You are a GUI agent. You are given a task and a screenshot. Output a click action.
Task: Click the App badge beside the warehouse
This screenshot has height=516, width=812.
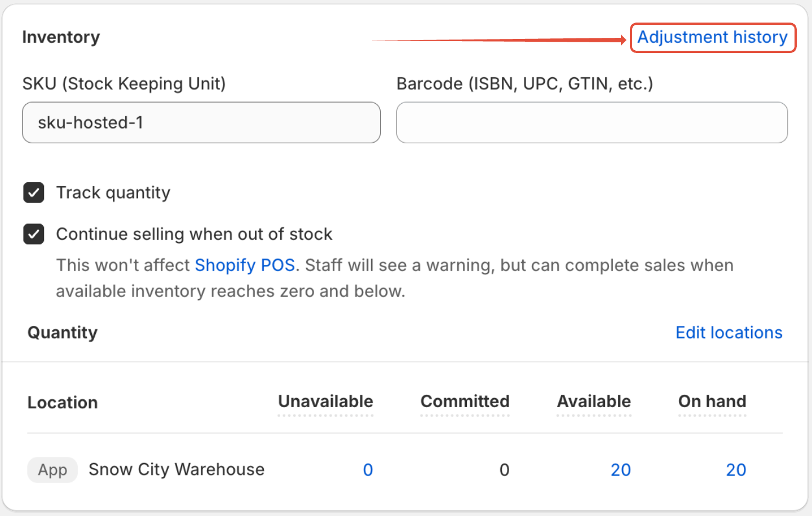tap(52, 470)
